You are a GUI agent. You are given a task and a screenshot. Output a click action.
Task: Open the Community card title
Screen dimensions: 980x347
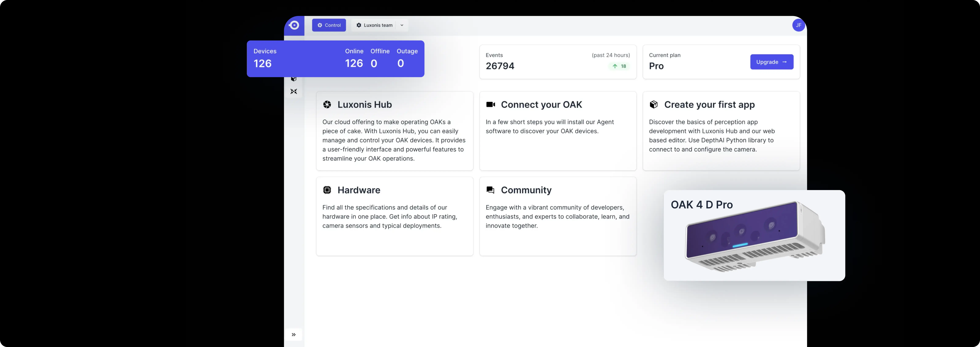tap(526, 190)
